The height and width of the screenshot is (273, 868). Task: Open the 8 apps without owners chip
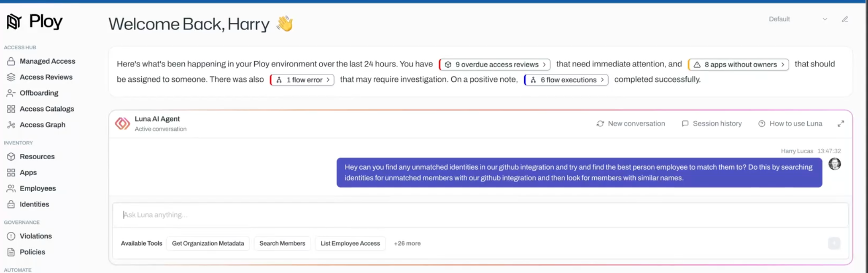coord(738,64)
